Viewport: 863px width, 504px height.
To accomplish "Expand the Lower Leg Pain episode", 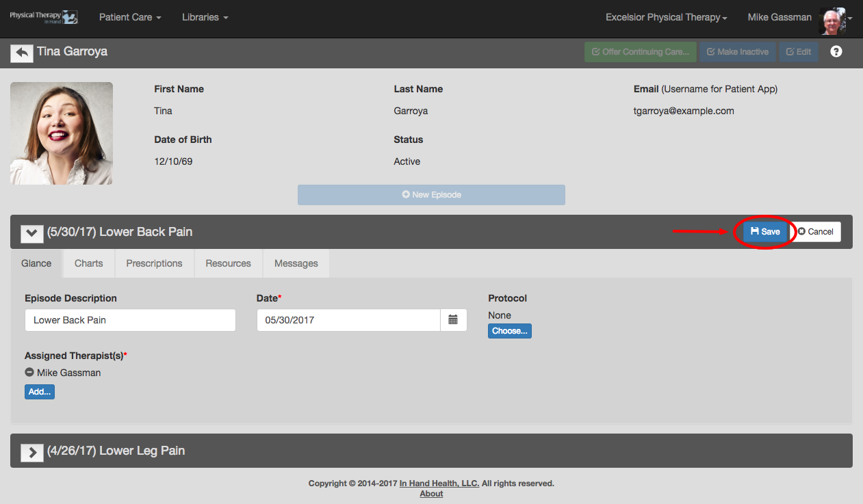I will click(31, 451).
